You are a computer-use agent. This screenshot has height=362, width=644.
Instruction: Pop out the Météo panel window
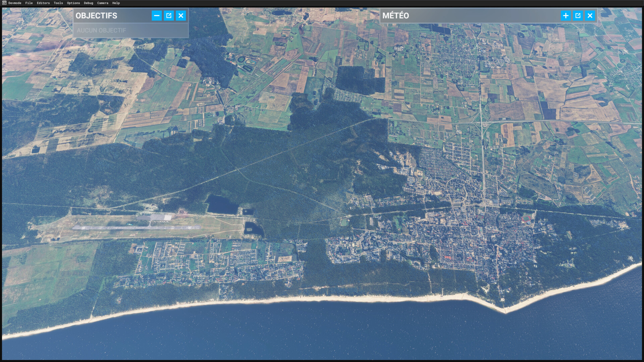(x=578, y=15)
